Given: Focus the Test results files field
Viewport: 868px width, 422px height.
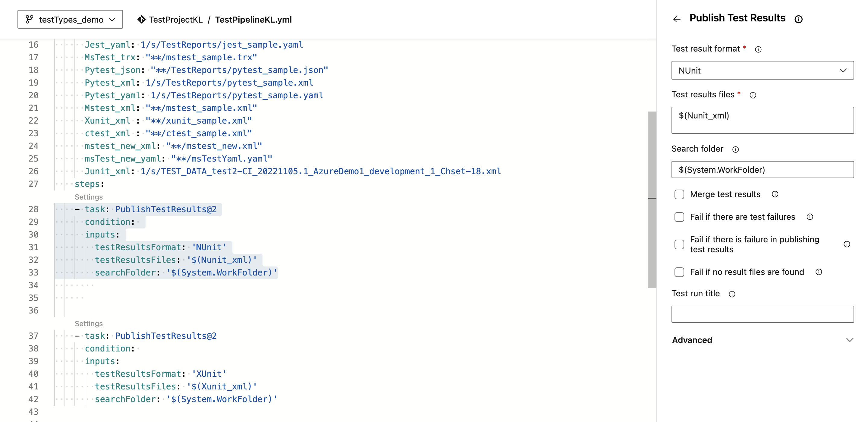Looking at the screenshot, I should tap(763, 120).
